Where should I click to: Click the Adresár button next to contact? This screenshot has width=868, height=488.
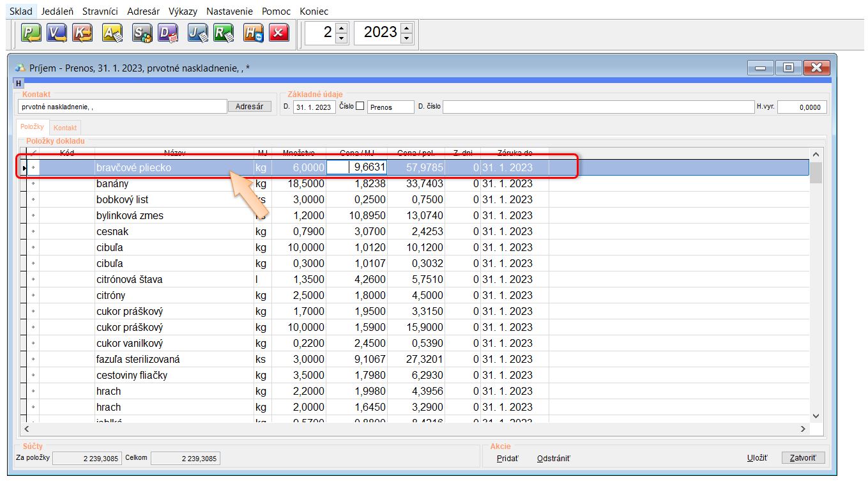[249, 107]
